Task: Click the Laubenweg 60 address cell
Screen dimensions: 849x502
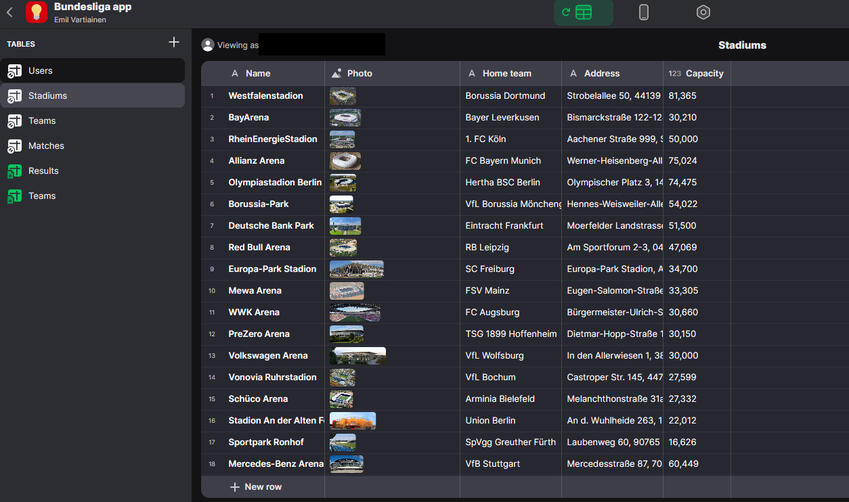Action: [612, 442]
